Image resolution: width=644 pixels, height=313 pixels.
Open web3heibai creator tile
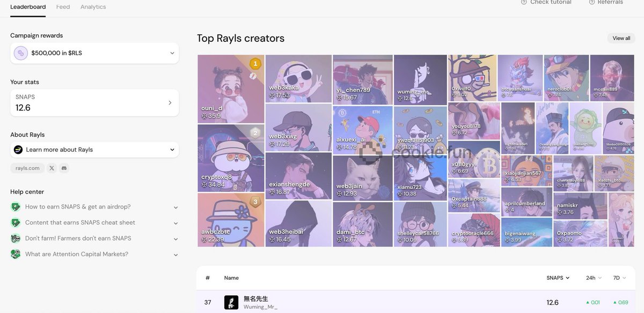pos(298,223)
